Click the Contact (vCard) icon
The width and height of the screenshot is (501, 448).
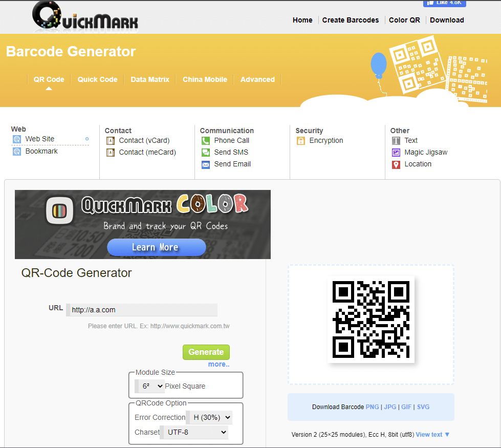pos(111,141)
